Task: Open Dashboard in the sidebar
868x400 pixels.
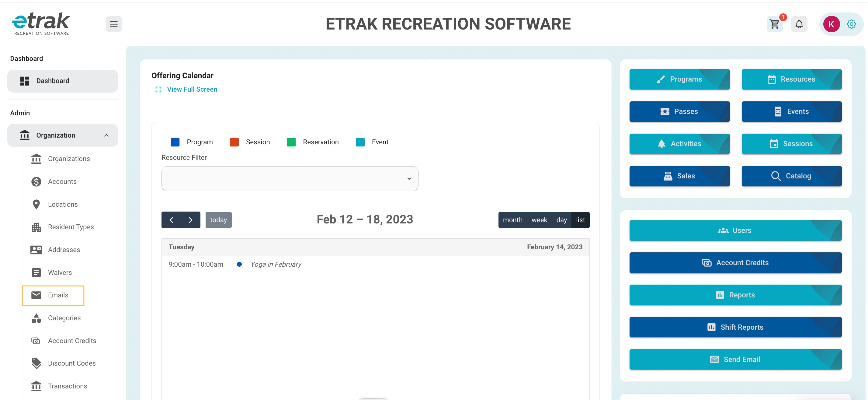Action: [63, 81]
